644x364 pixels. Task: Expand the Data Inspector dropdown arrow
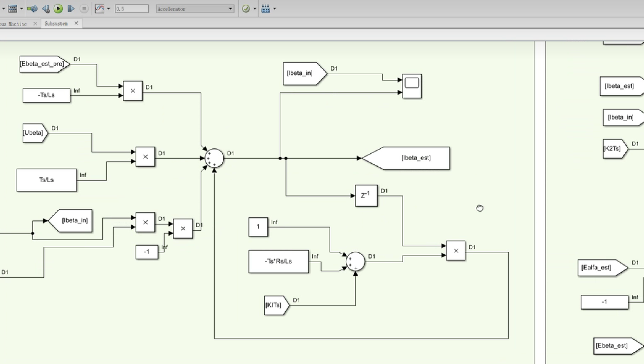109,9
